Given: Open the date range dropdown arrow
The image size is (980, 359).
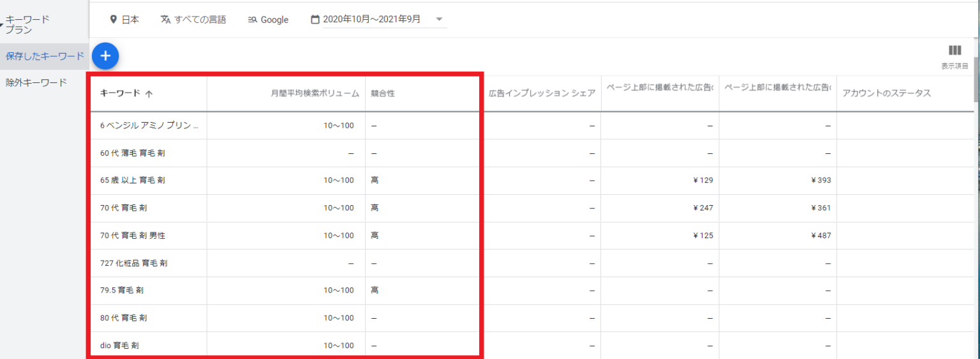Looking at the screenshot, I should click(439, 19).
